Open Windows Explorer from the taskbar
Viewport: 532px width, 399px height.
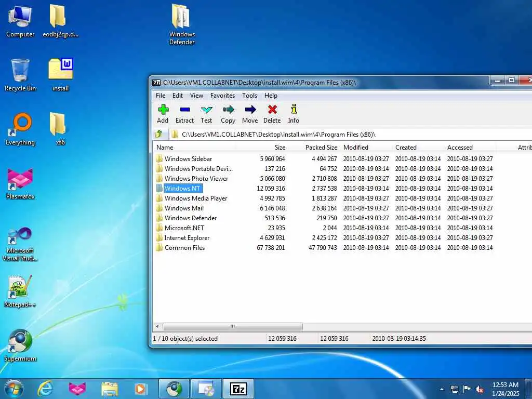(109, 389)
